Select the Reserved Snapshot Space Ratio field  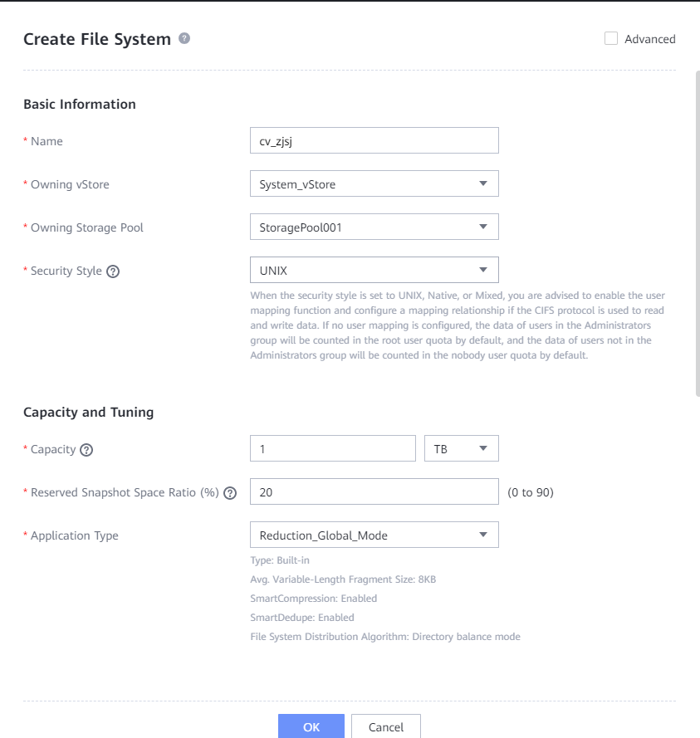point(374,491)
